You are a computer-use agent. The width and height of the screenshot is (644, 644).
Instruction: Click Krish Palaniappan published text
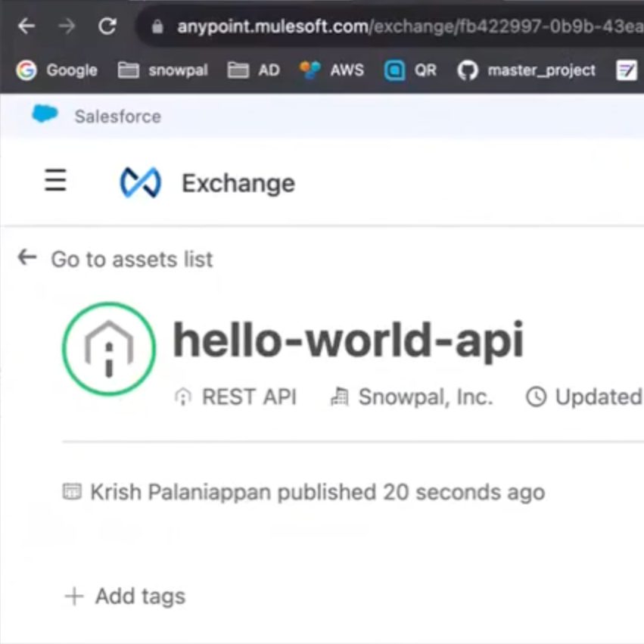[x=318, y=492]
